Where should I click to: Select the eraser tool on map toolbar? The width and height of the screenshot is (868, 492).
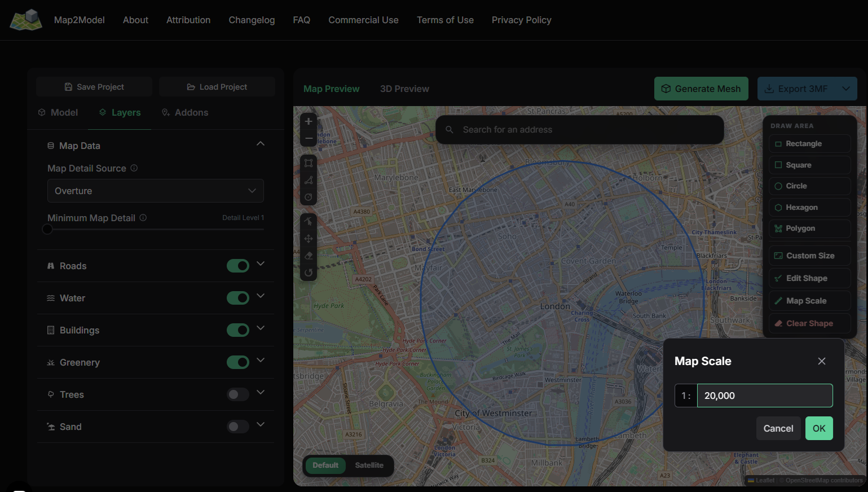[x=309, y=256]
